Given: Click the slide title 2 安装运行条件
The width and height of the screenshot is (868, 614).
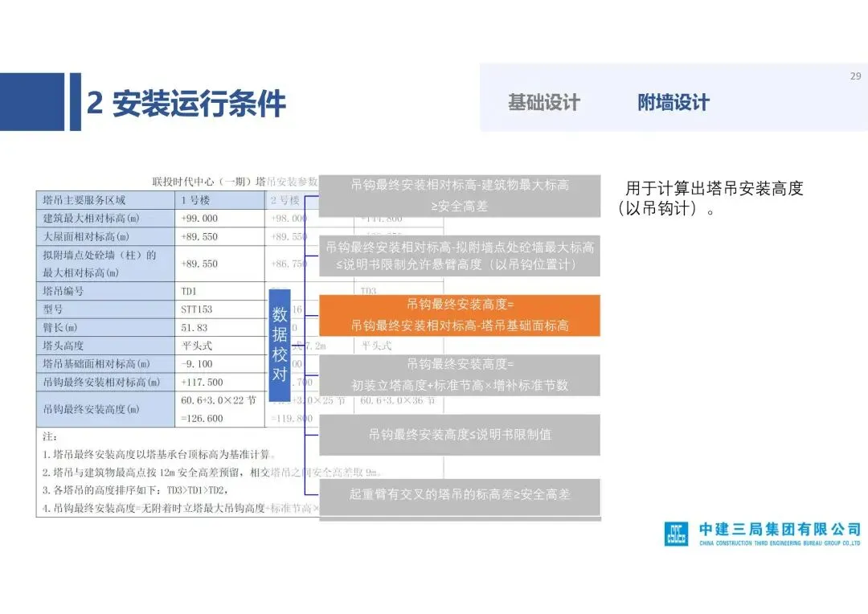Looking at the screenshot, I should pos(186,103).
